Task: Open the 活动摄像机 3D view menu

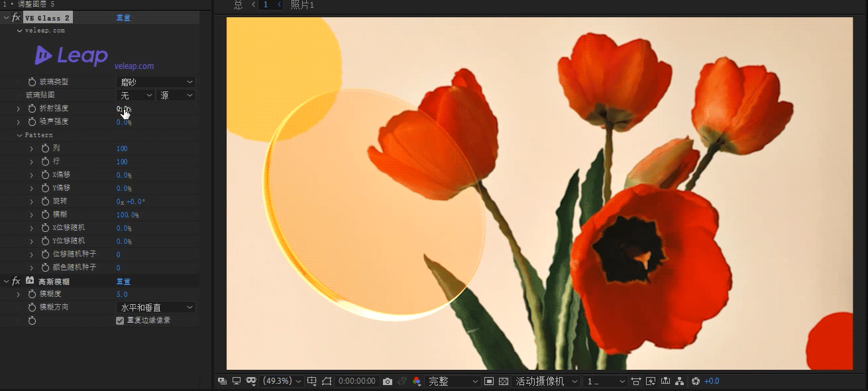Action: pyautogui.click(x=547, y=381)
